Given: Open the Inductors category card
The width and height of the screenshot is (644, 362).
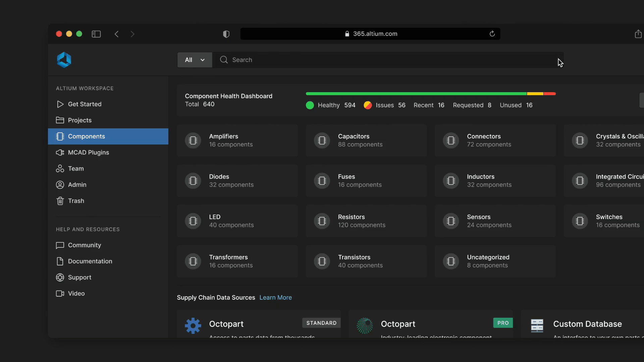Looking at the screenshot, I should pos(495,181).
